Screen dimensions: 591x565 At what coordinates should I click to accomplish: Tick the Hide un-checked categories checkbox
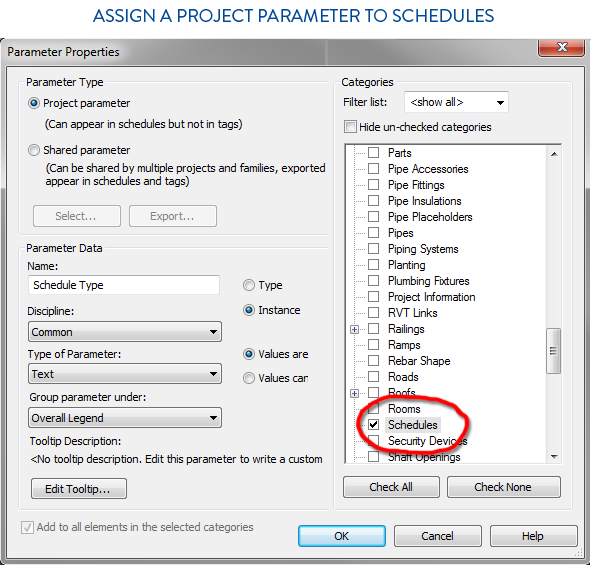coord(350,127)
